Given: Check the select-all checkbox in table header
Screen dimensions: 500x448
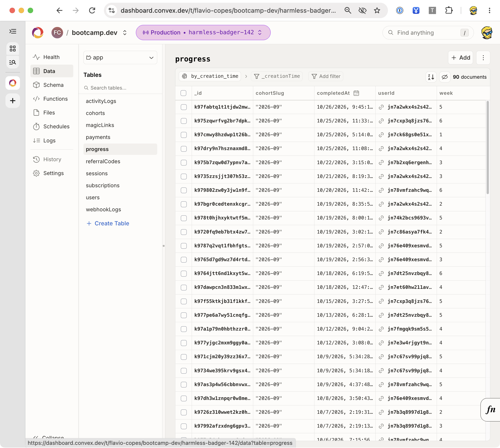Looking at the screenshot, I should click(x=183, y=93).
